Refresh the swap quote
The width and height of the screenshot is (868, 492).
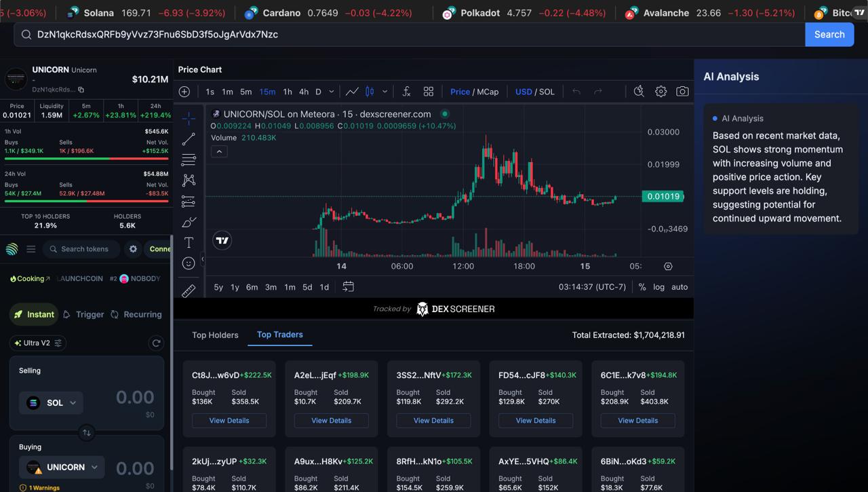[156, 343]
